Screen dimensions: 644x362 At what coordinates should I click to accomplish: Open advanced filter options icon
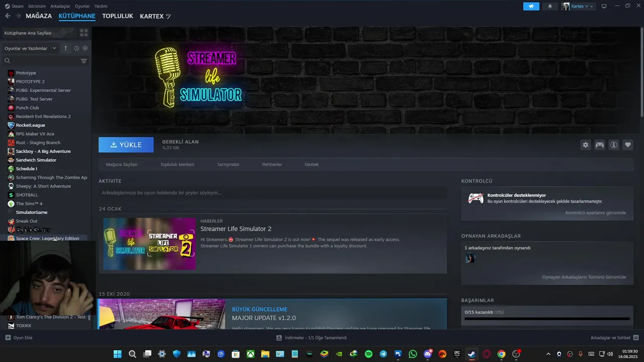point(84,61)
